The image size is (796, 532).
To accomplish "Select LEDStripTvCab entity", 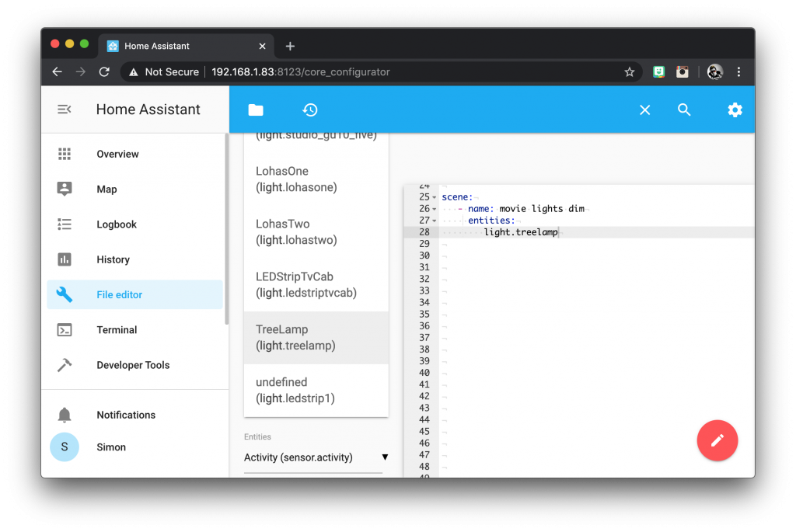I will [316, 284].
